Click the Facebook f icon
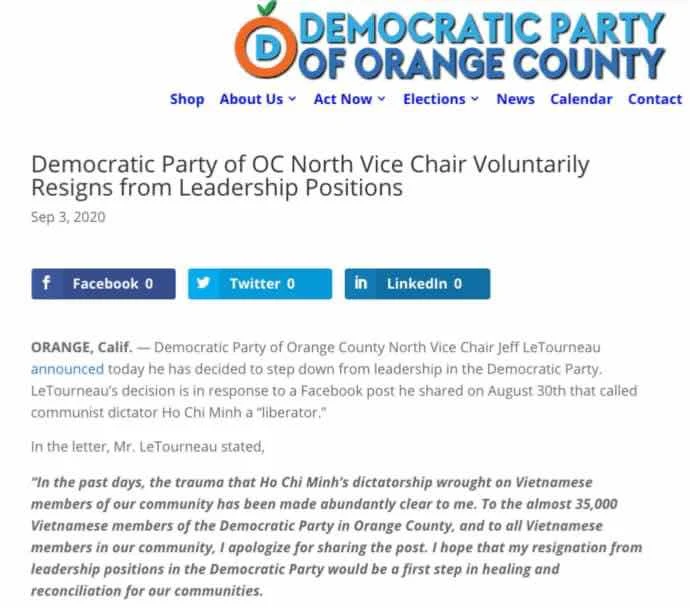Image resolution: width=690 pixels, height=608 pixels. pos(46,282)
